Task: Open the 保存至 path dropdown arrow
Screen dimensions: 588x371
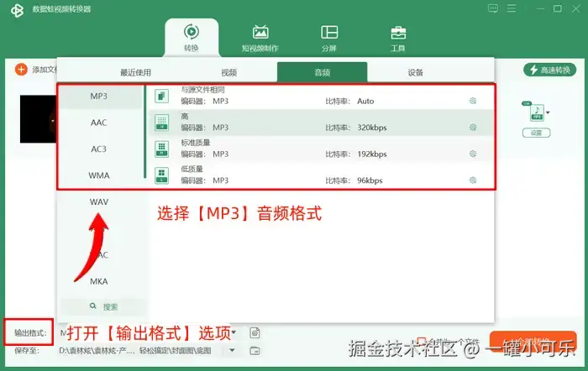Action: [232, 350]
